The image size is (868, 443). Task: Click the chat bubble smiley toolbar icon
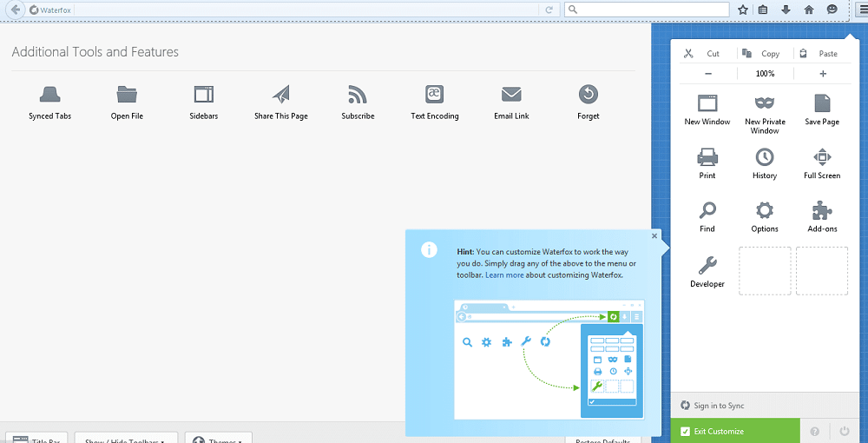(x=832, y=10)
